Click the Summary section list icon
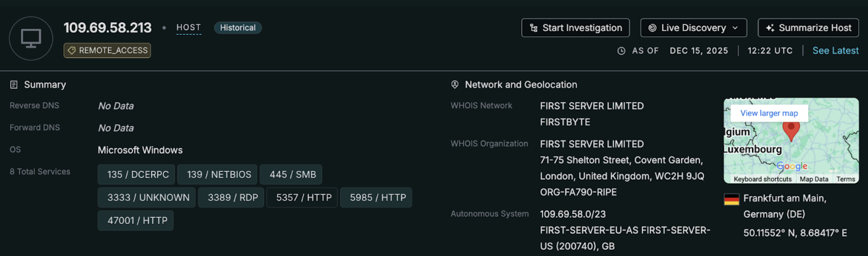The width and height of the screenshot is (868, 256). pos(14,85)
